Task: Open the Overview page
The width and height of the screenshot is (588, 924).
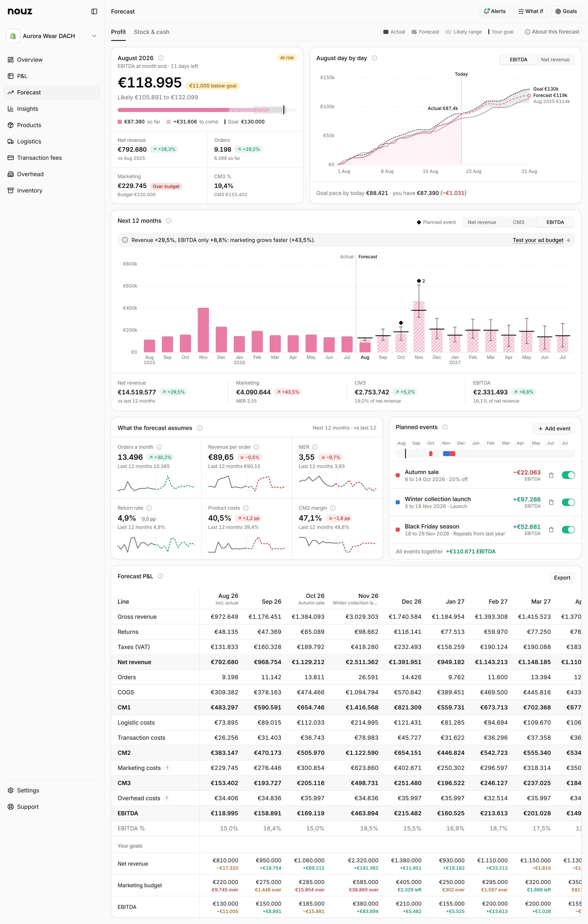Action: pos(52,60)
